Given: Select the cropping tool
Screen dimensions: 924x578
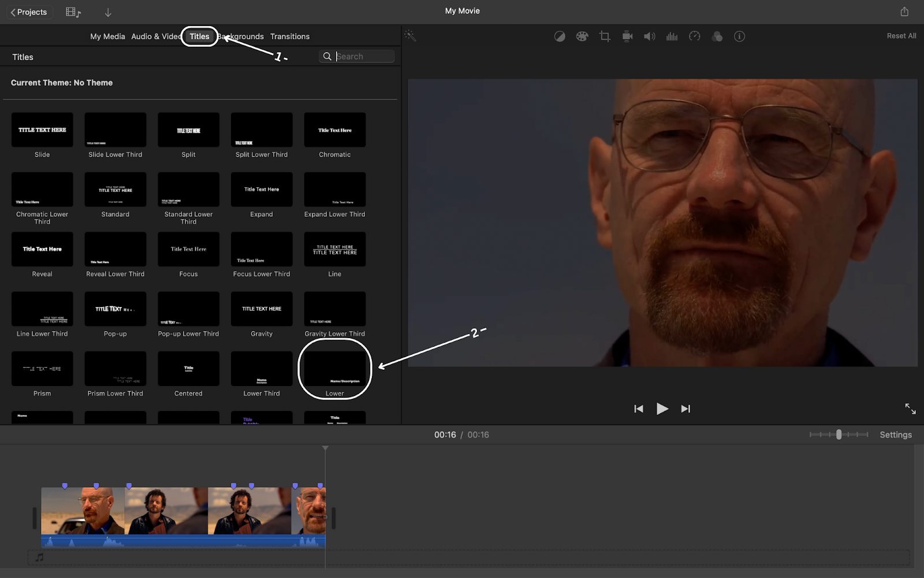Looking at the screenshot, I should tap(605, 36).
